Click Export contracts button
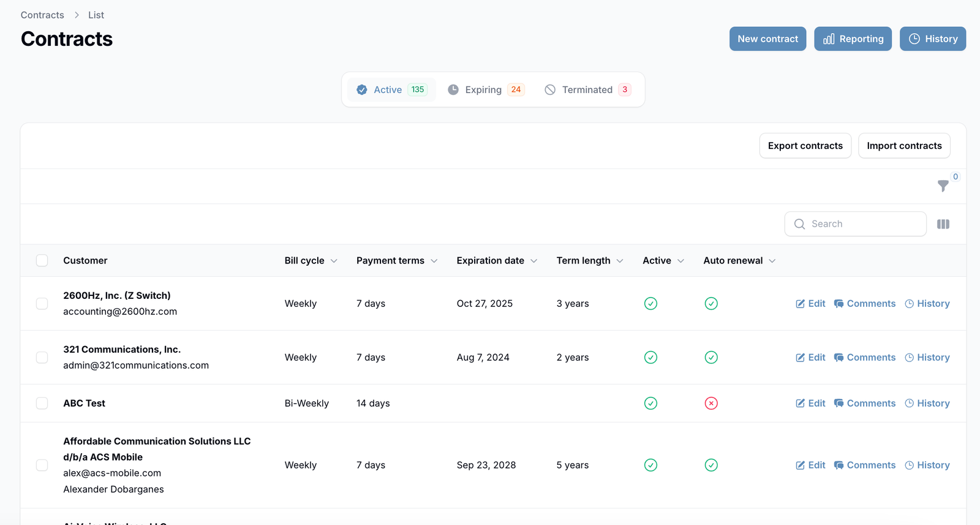 [x=805, y=146]
